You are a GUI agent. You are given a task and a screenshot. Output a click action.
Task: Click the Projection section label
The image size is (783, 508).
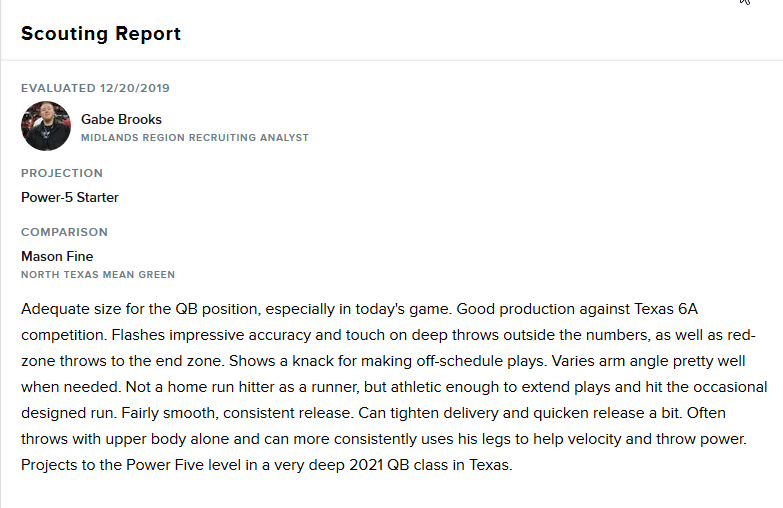(x=62, y=173)
